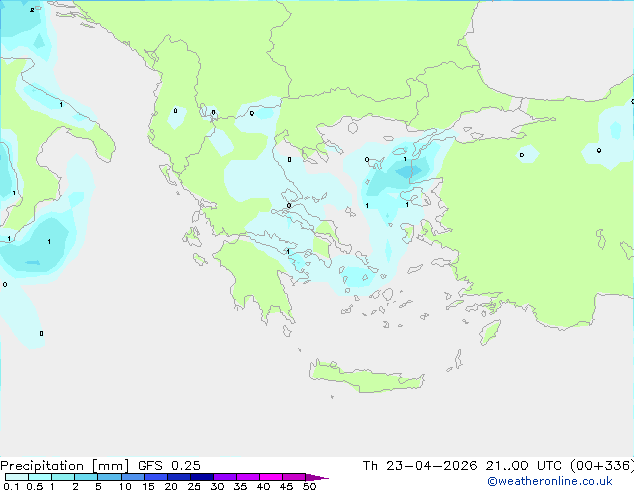Click the '21..00 UTC' time text
Screen dimensions: 634x490
tap(524, 466)
